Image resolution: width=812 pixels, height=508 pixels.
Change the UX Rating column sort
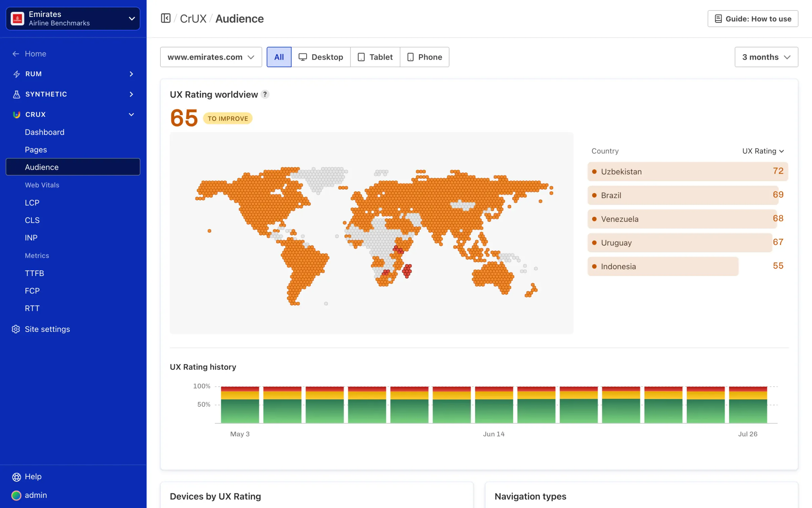point(763,151)
